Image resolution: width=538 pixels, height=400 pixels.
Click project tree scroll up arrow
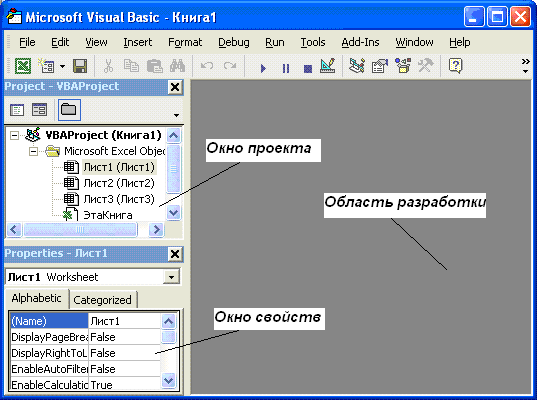(x=174, y=136)
